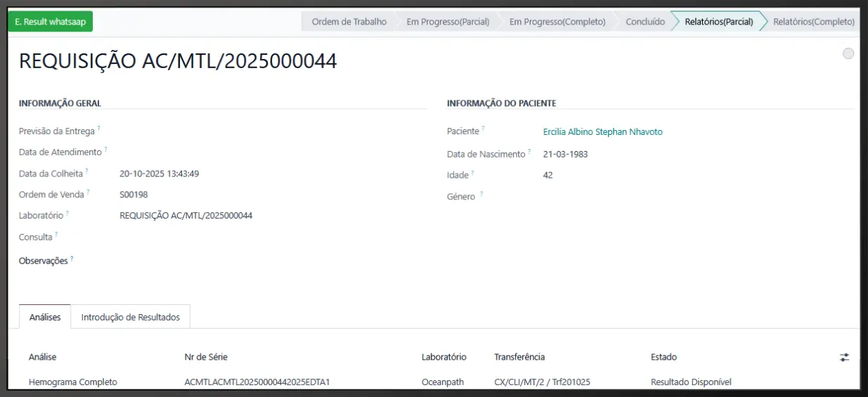
Task: Click the E. Result whatsaap button
Action: [x=50, y=22]
